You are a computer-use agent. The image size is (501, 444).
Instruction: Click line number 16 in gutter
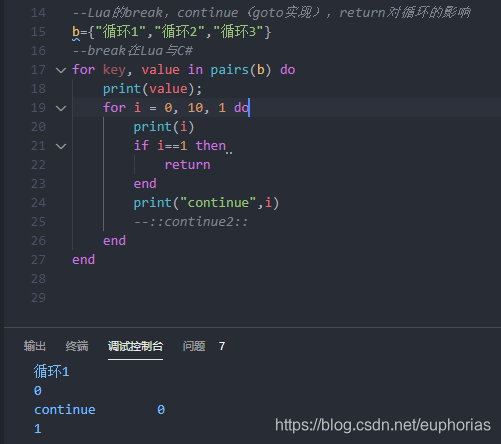point(38,51)
